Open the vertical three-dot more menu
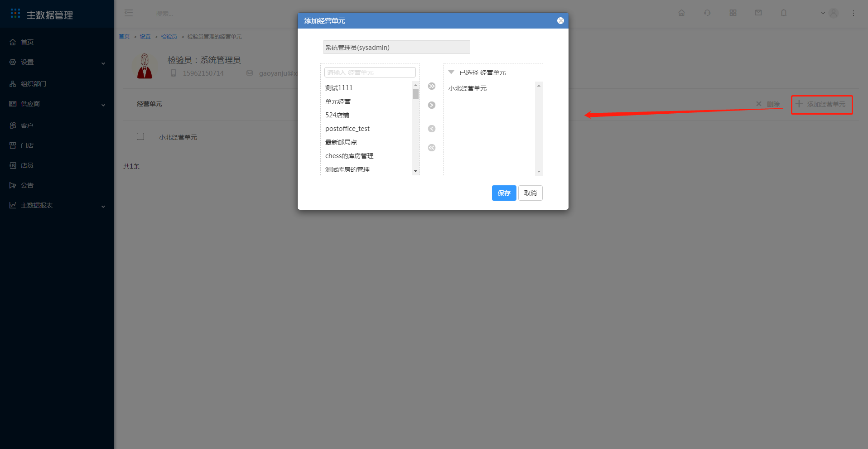 click(x=854, y=13)
